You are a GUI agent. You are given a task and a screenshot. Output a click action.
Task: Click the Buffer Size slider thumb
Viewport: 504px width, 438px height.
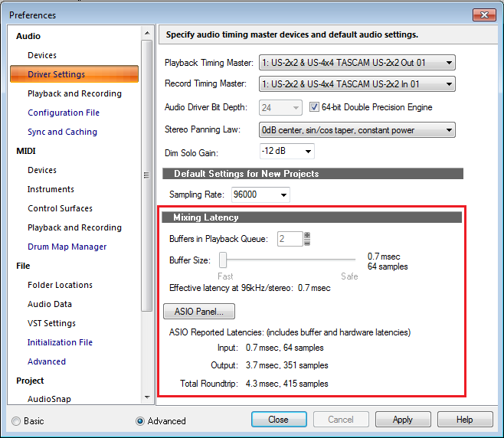(223, 260)
